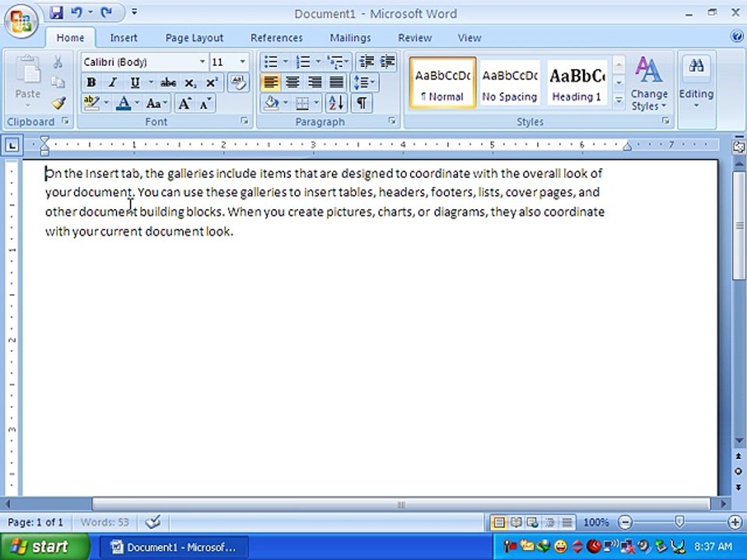Screen dimensions: 747x560
Task: Shrink font size with small A
Action: [205, 103]
